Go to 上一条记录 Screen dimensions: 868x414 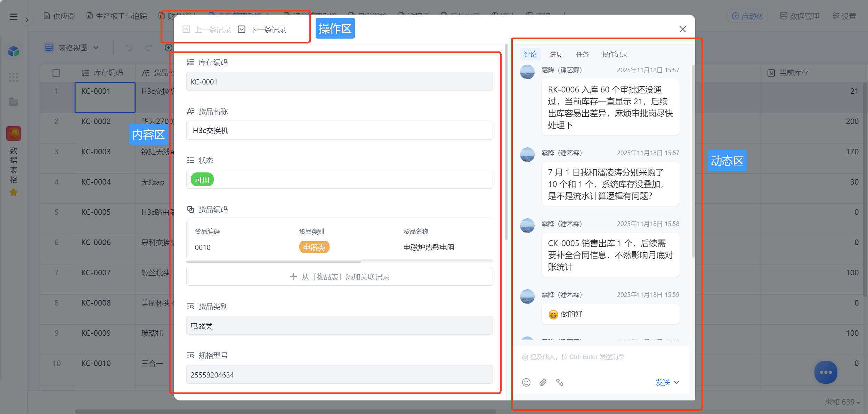207,30
